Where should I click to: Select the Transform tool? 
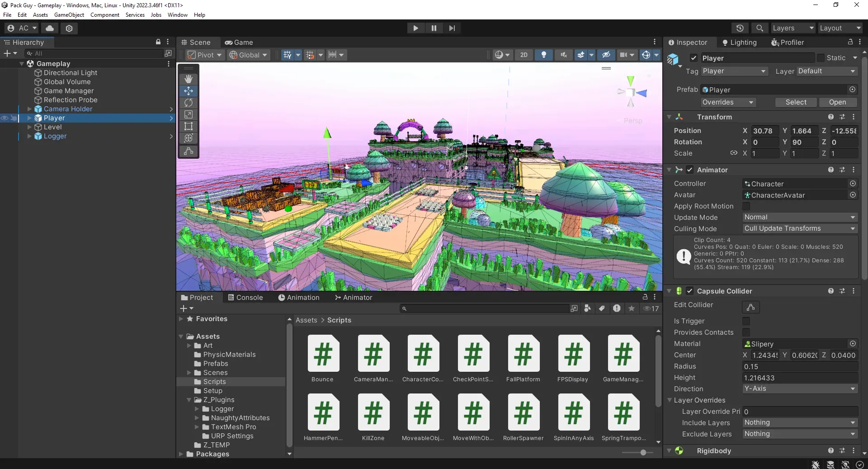[189, 138]
